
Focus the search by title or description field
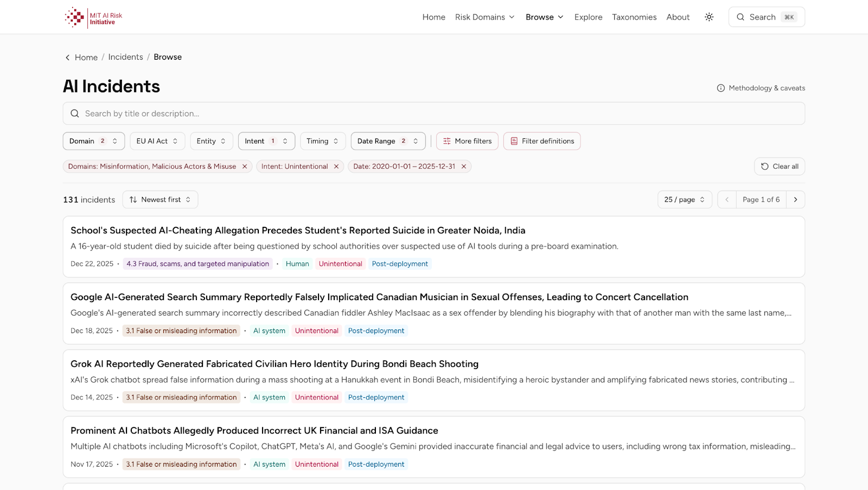[x=434, y=113]
